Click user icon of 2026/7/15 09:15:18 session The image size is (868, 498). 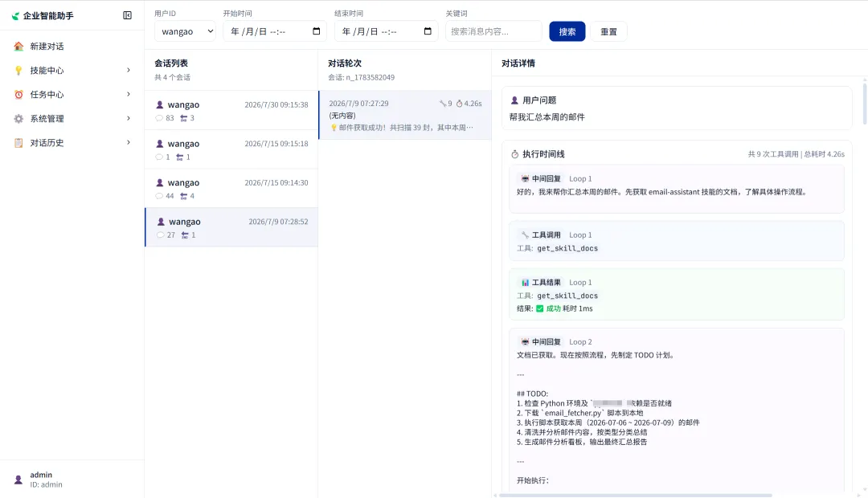[160, 144]
